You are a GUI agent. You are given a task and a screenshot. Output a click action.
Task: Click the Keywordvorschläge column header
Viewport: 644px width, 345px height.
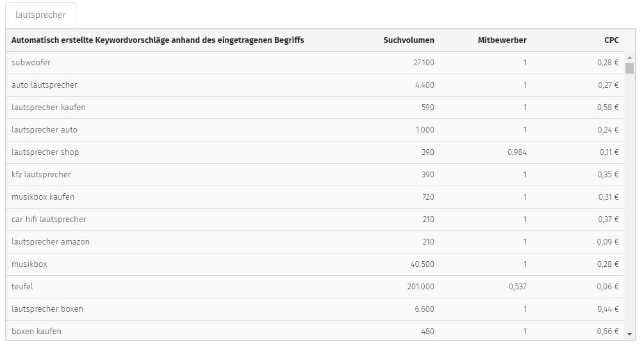coord(158,40)
